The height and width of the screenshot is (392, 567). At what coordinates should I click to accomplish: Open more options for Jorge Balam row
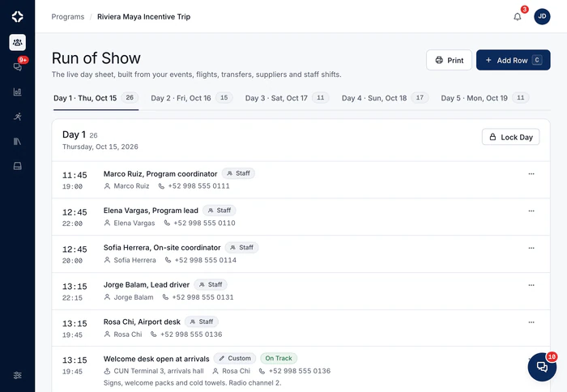pyautogui.click(x=531, y=285)
